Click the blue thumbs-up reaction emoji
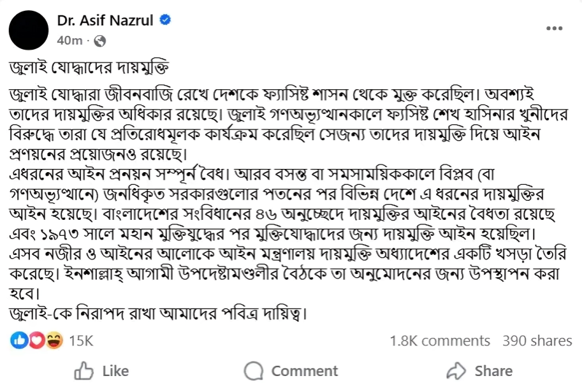Image resolution: width=582 pixels, height=392 pixels. (x=18, y=341)
